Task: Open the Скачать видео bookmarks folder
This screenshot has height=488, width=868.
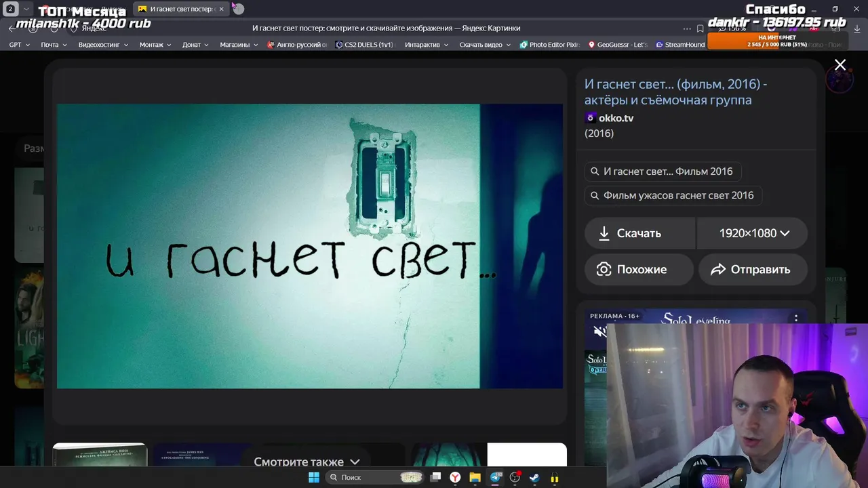Action: (x=485, y=45)
